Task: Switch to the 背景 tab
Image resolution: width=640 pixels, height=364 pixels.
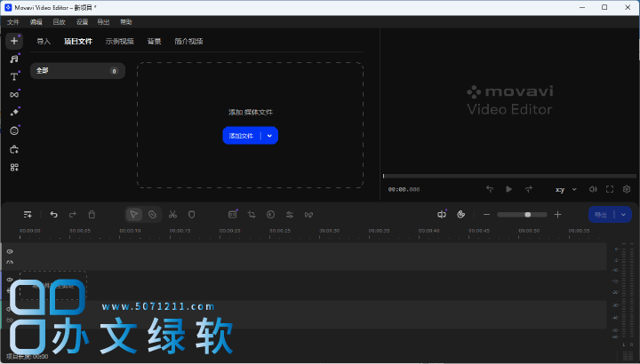Action: [155, 41]
